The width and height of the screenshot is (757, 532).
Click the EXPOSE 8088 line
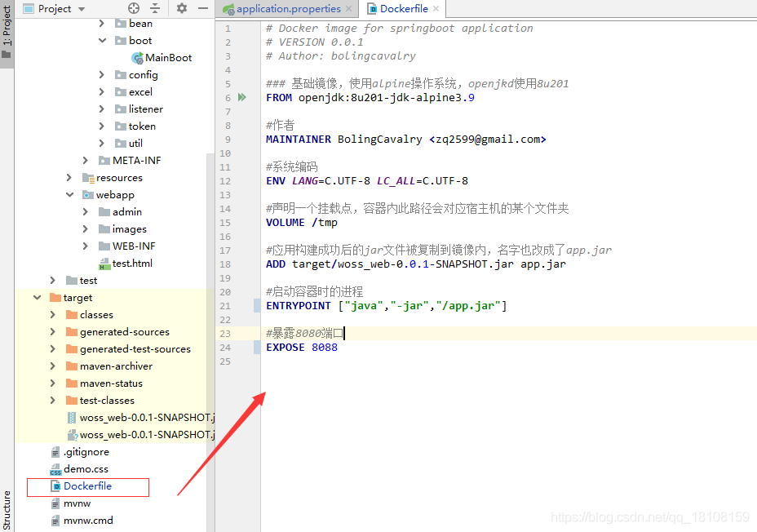click(302, 348)
